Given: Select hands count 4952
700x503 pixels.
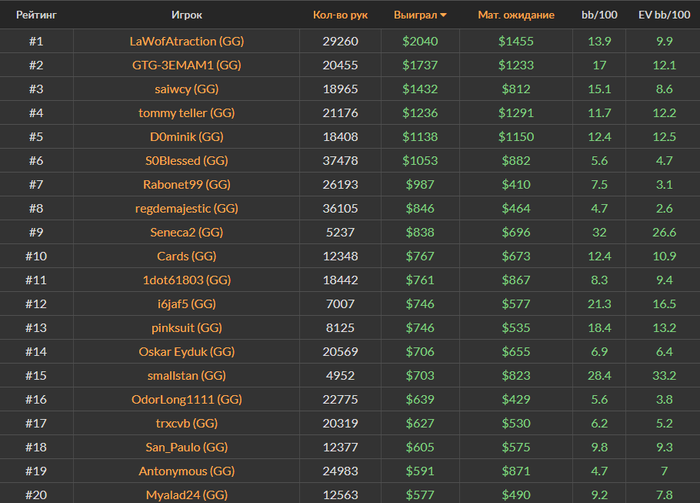Looking at the screenshot, I should click(x=340, y=376).
